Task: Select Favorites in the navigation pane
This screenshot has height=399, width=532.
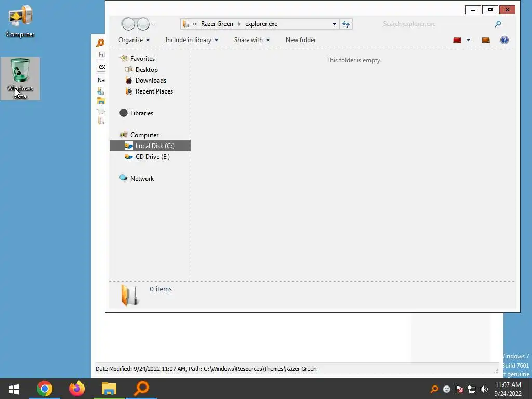Action: tap(142, 59)
